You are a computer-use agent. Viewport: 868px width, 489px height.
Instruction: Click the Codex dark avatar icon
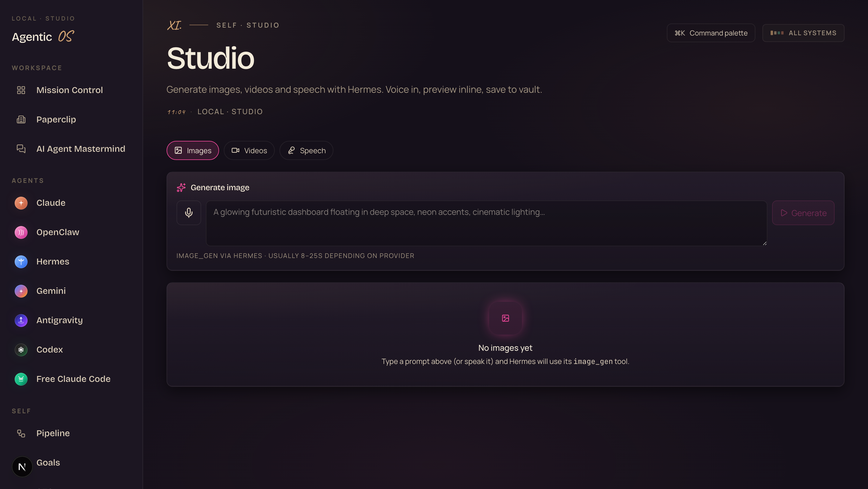tap(21, 350)
